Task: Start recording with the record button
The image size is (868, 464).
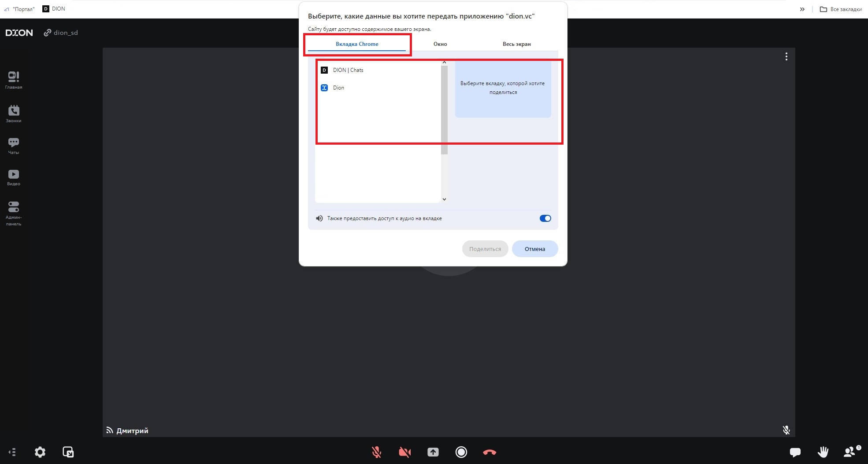Action: 461,452
